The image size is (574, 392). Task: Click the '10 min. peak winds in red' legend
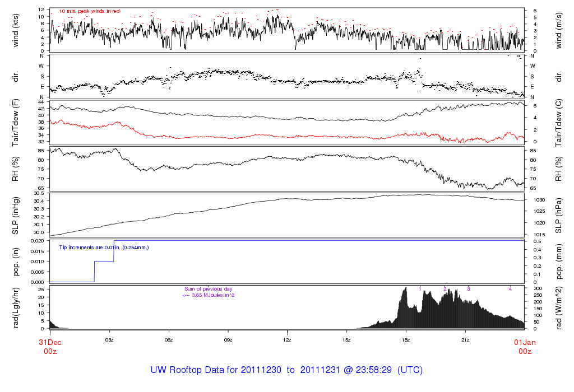tap(89, 11)
